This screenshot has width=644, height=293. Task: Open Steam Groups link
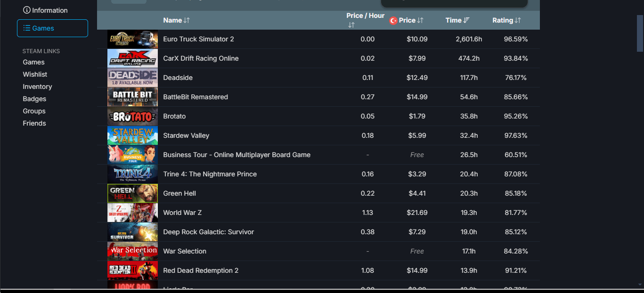tap(34, 111)
